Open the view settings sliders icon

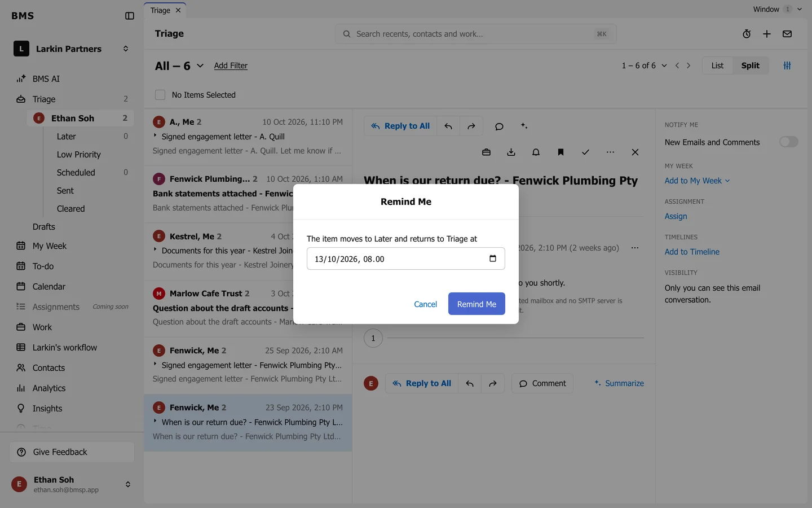coord(787,65)
